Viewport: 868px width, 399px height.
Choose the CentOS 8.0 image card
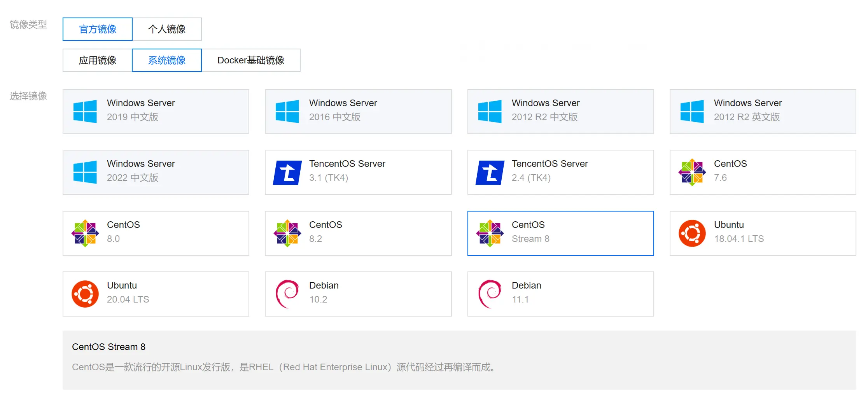[156, 233]
